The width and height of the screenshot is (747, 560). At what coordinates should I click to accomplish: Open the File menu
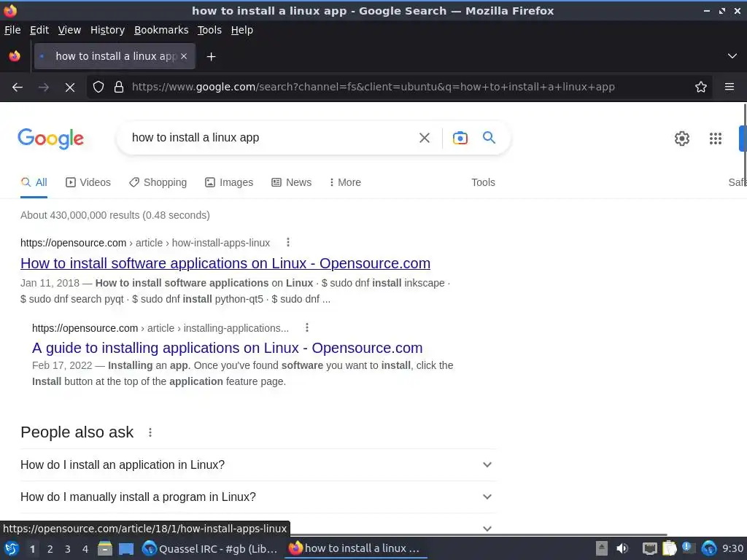(12, 30)
